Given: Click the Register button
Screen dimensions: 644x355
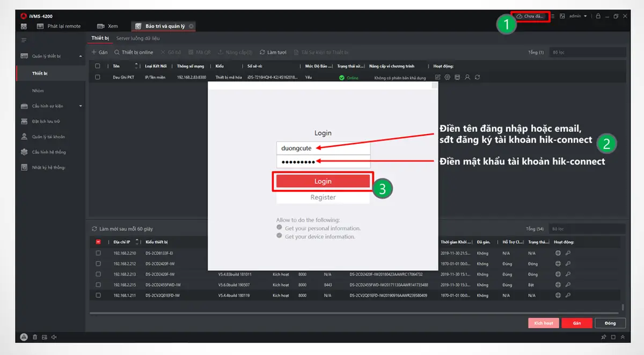Looking at the screenshot, I should 323,197.
